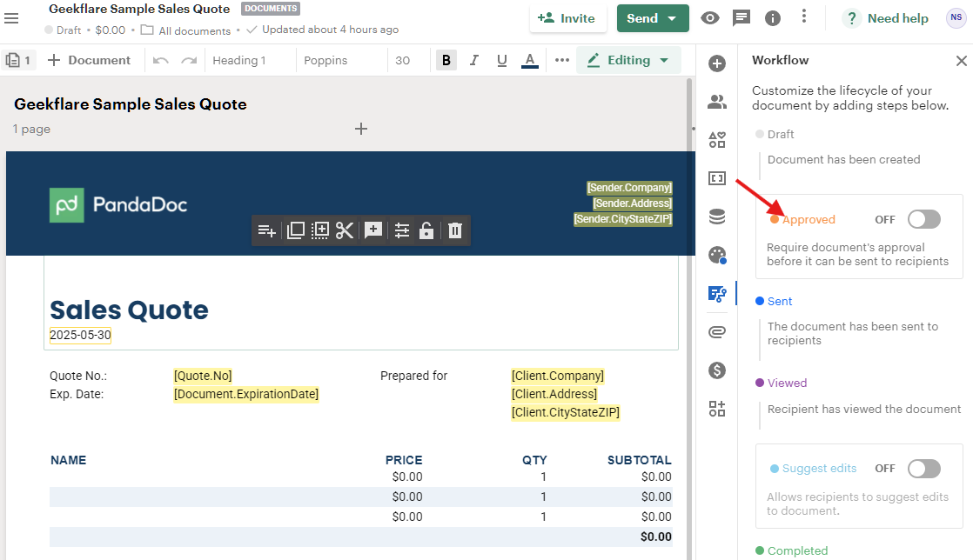Click the Sales Quote heading
Image resolution: width=973 pixels, height=560 pixels.
[129, 310]
